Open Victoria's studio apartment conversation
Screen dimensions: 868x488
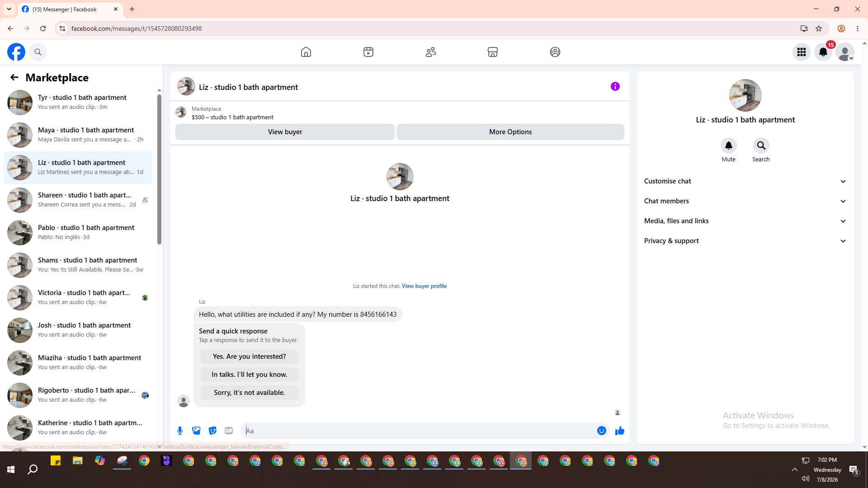click(x=78, y=298)
